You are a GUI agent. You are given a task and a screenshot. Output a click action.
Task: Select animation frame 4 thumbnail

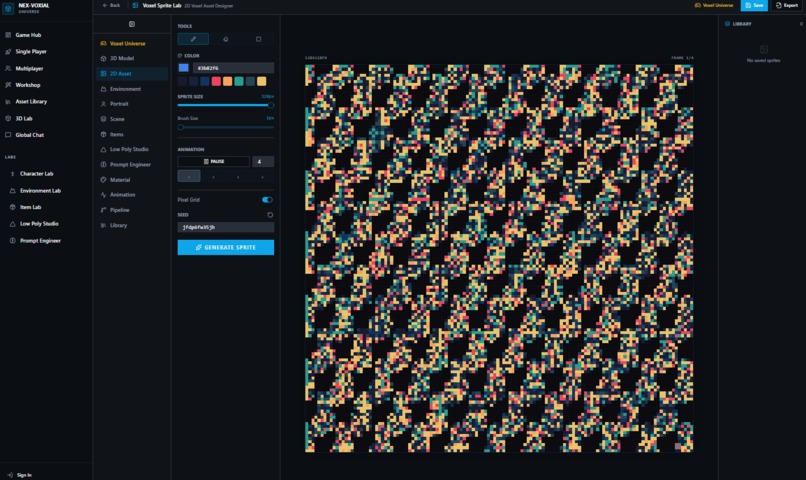point(263,176)
